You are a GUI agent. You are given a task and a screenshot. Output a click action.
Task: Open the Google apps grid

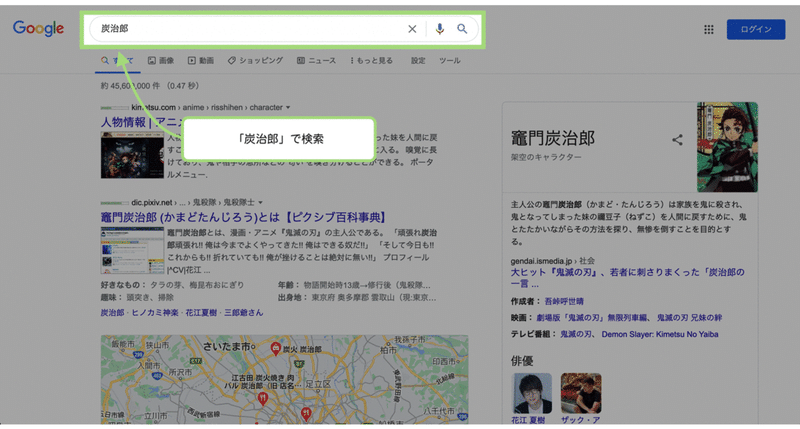[x=709, y=30]
